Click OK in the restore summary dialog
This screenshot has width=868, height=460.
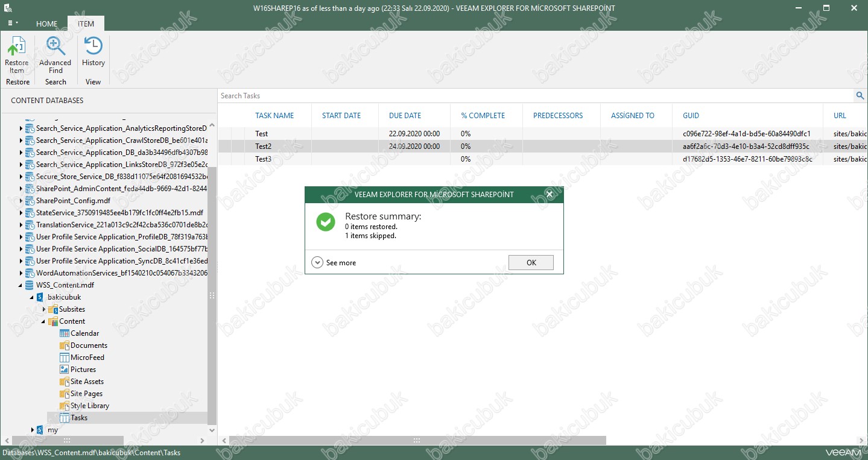(531, 262)
